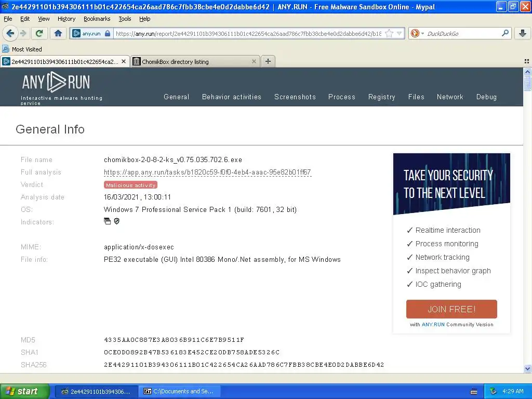The width and height of the screenshot is (532, 399).
Task: Click the 4:29 AM clock
Action: [513, 391]
